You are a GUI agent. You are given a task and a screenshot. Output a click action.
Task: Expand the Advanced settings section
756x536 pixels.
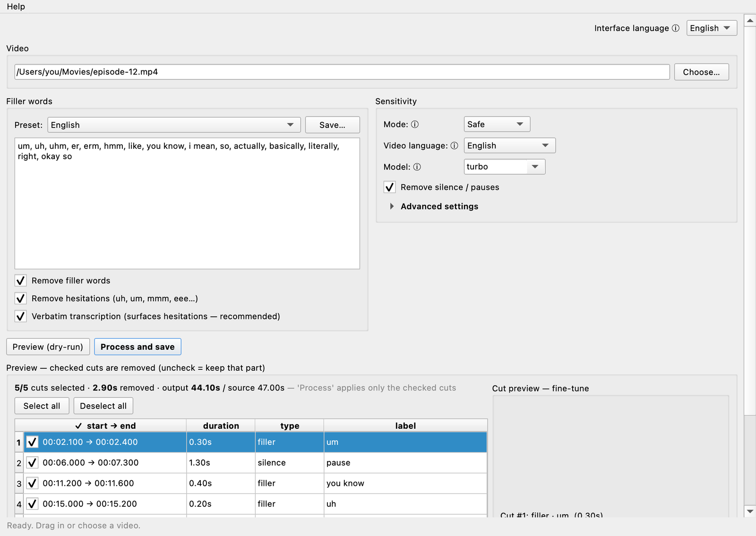click(x=392, y=206)
